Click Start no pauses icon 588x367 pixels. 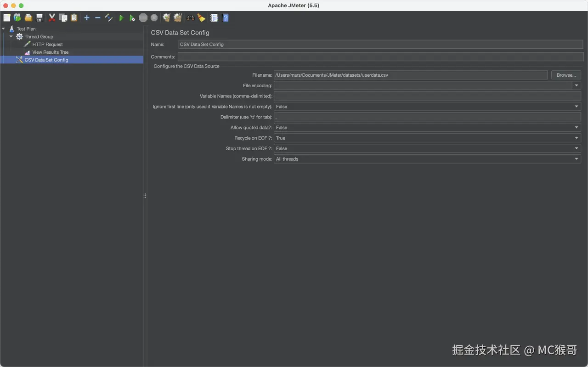point(132,18)
